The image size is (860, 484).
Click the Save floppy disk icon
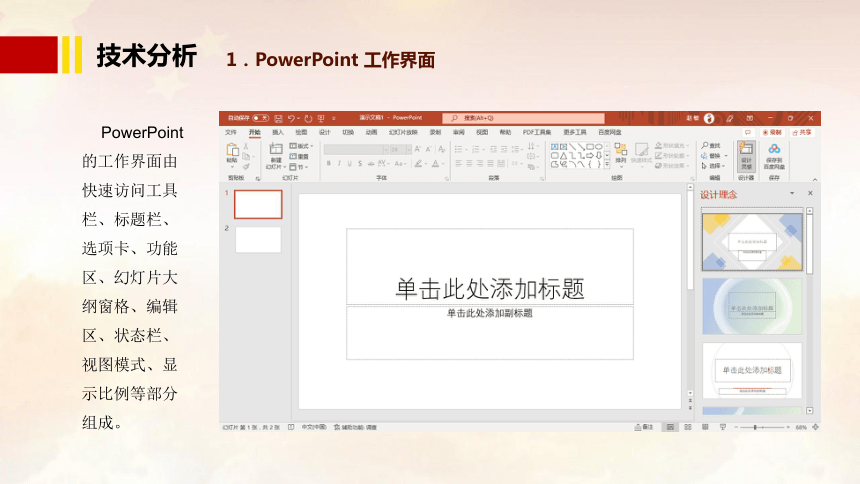coord(278,118)
